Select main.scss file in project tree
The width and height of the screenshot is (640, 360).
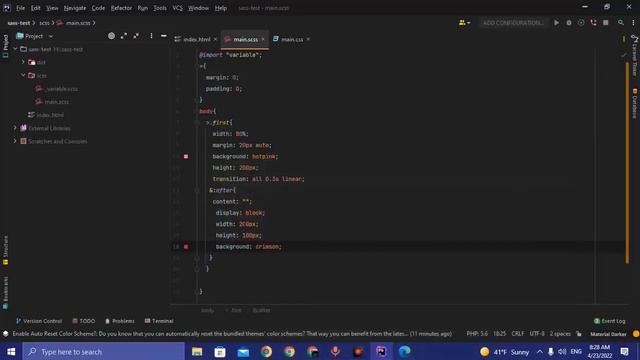[52, 102]
